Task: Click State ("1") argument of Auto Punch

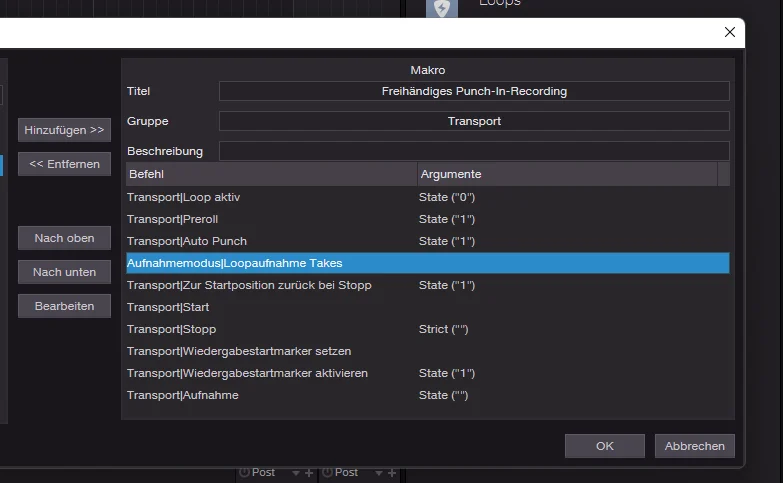Action: point(447,241)
